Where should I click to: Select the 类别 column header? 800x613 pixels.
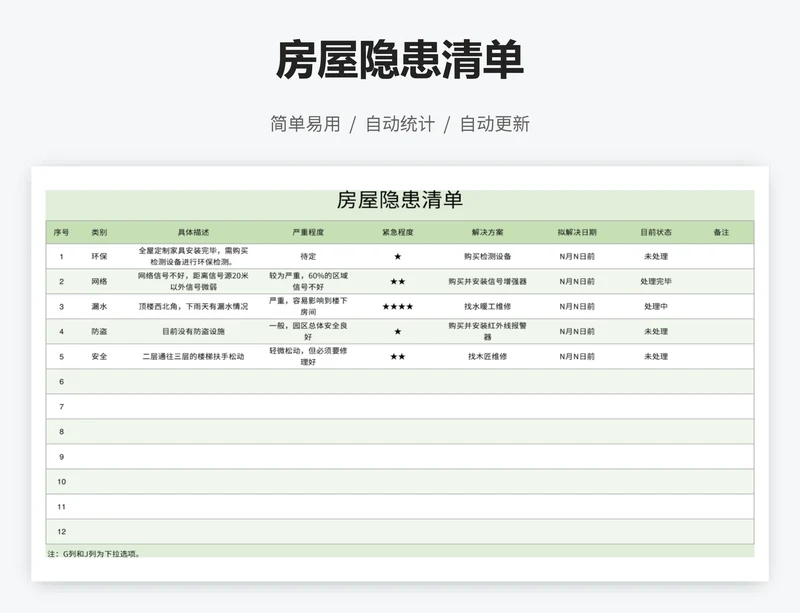pos(99,232)
